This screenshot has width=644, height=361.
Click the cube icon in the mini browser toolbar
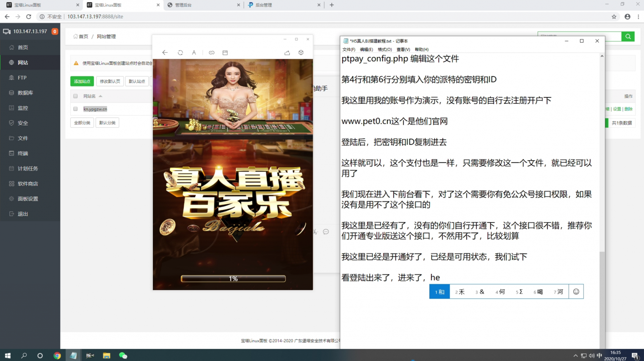[301, 52]
